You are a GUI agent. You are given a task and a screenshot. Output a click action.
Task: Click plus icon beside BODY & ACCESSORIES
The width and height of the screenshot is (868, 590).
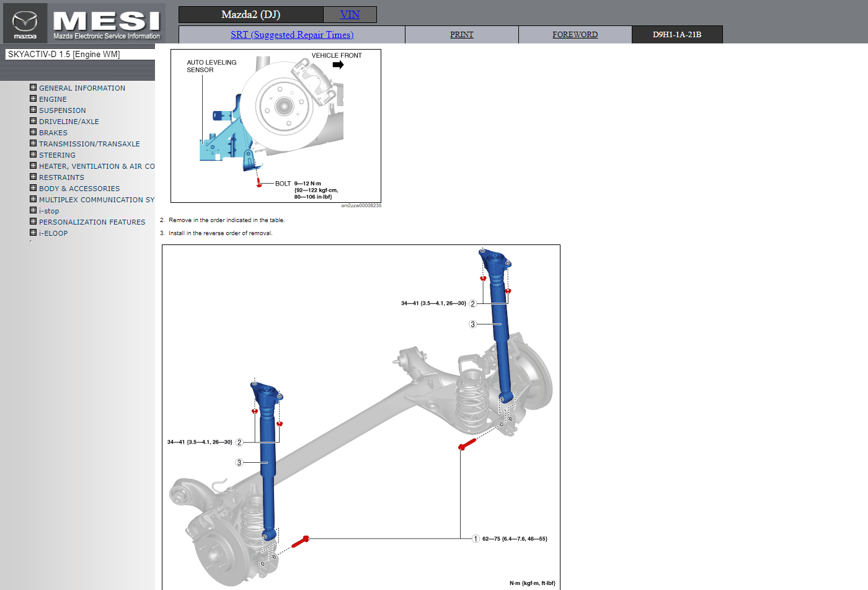pos(33,188)
